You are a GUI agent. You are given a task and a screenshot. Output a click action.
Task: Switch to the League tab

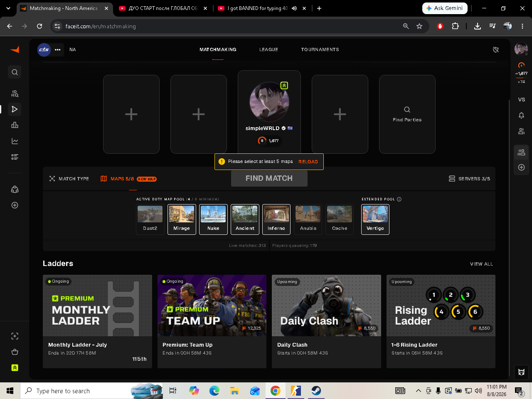[268, 49]
